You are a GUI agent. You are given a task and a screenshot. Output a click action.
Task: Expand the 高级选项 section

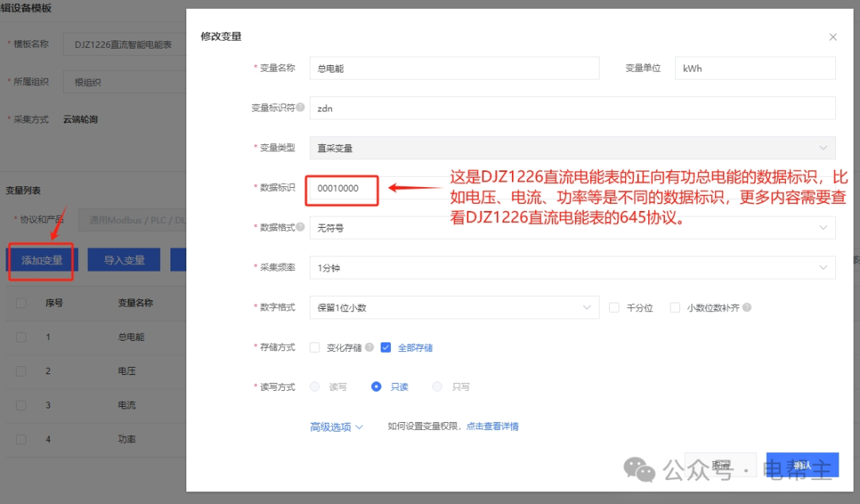334,427
